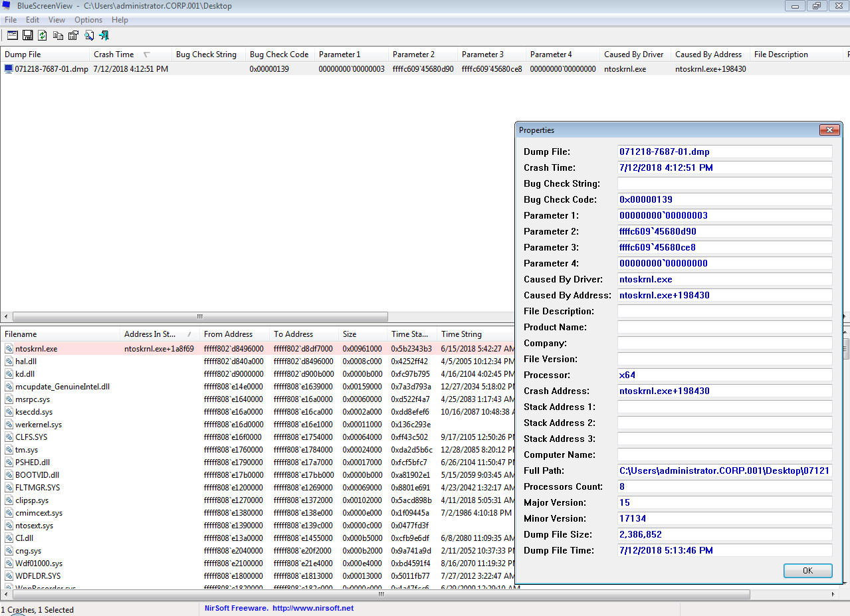
Task: Click the Full Path field in Properties
Action: [725, 470]
